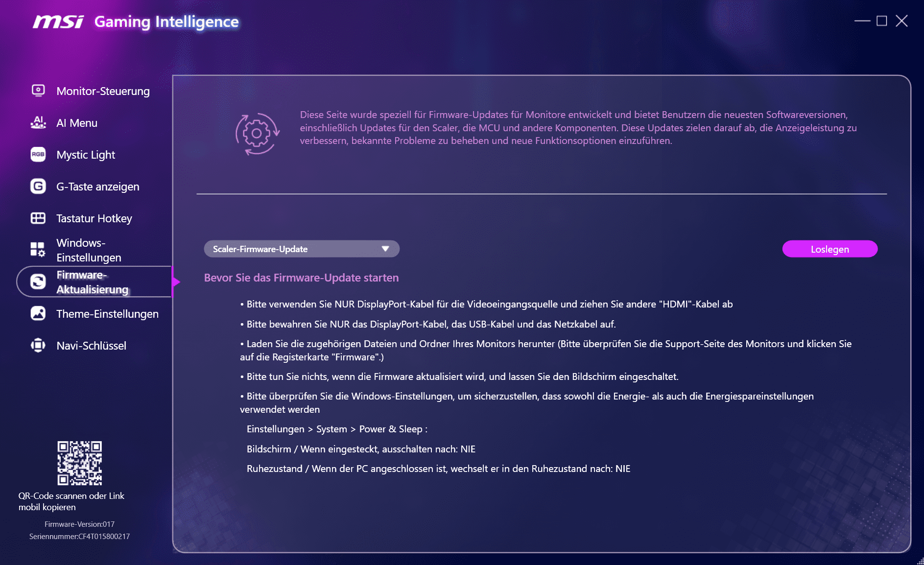This screenshot has height=565, width=924.
Task: Click the Monitor-Steuerung monitor icon
Action: tap(38, 91)
